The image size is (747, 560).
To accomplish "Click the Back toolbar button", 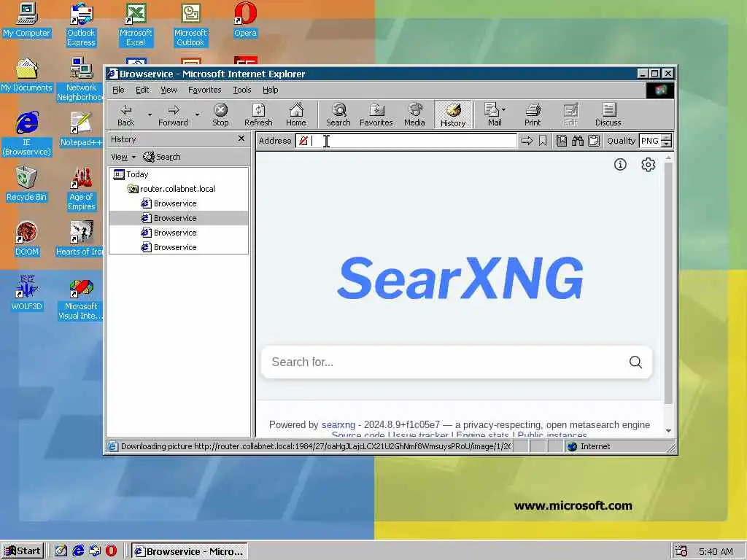I will pos(125,114).
